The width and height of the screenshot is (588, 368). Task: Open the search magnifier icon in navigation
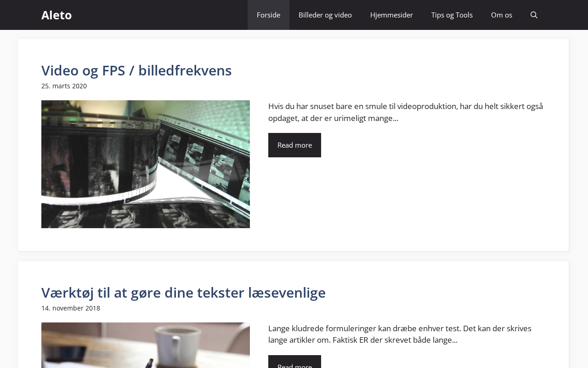click(x=534, y=15)
